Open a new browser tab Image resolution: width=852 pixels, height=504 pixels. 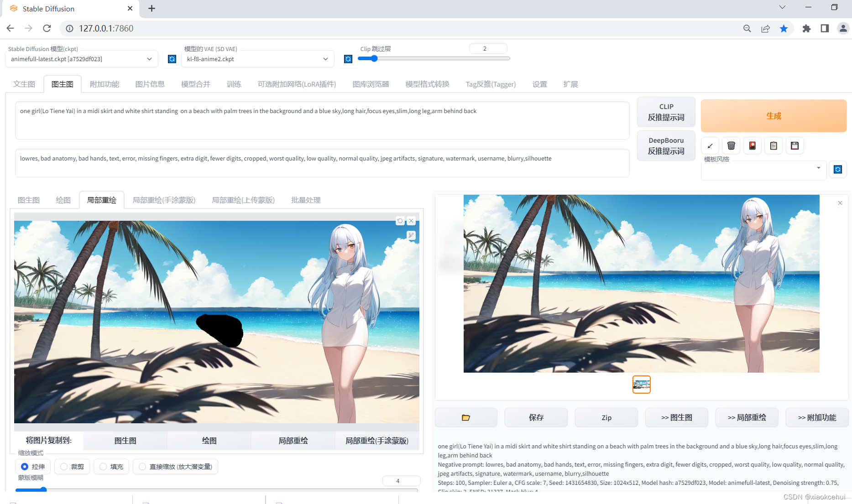point(152,9)
